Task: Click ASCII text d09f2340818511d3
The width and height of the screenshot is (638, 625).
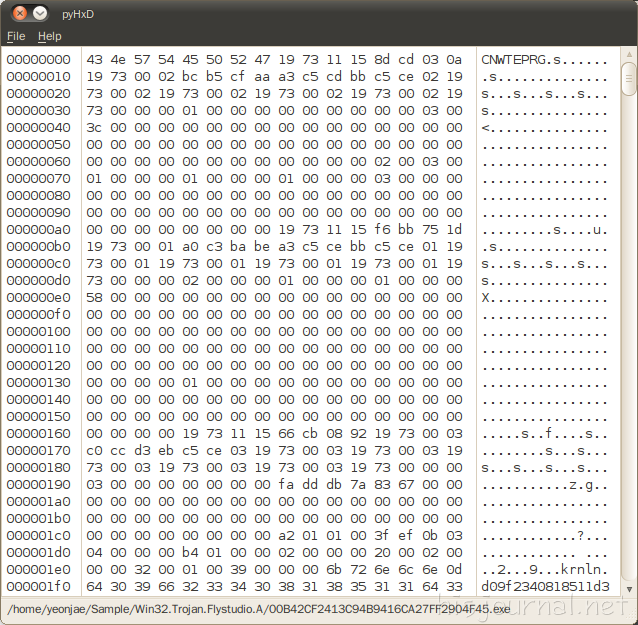Action: coord(545,586)
